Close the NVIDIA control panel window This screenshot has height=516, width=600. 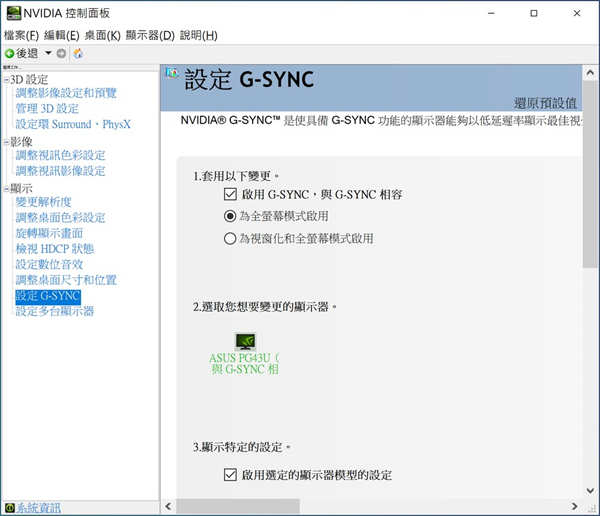[x=577, y=13]
